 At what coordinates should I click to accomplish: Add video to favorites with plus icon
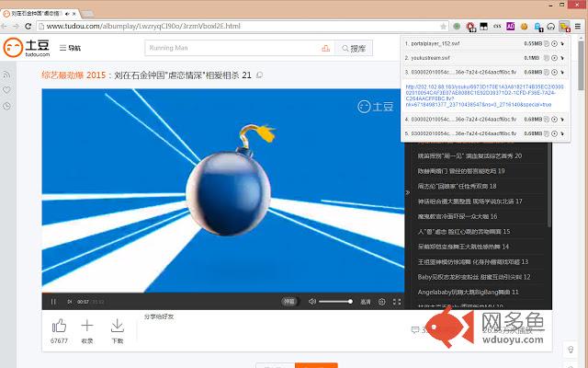(87, 325)
